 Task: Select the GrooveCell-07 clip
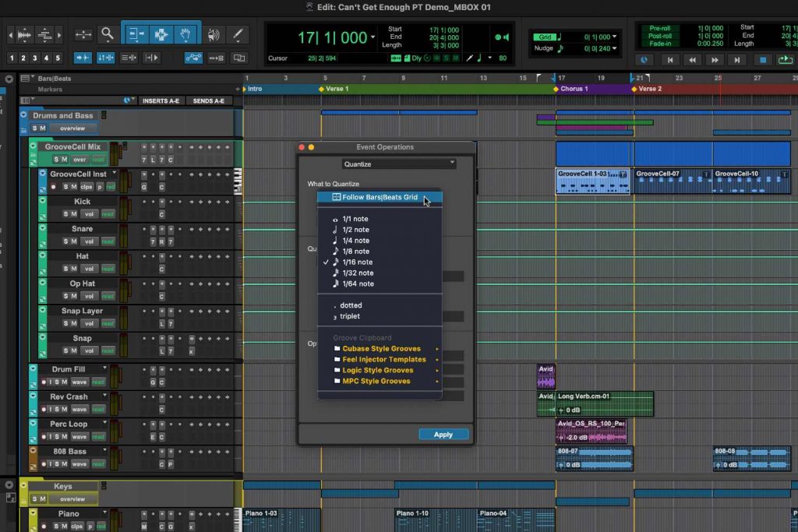click(x=673, y=181)
